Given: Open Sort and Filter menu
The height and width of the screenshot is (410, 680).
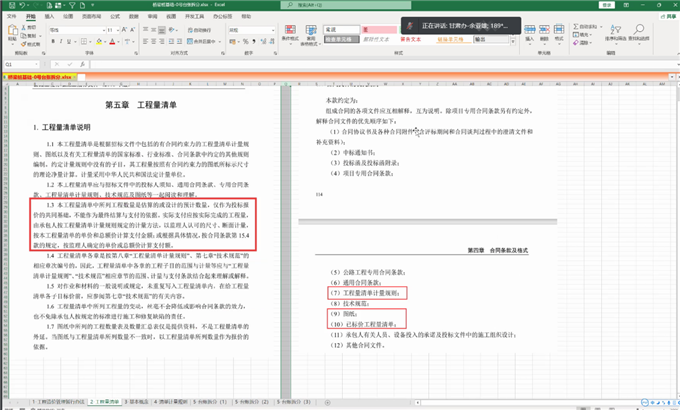Looking at the screenshot, I should click(615, 33).
